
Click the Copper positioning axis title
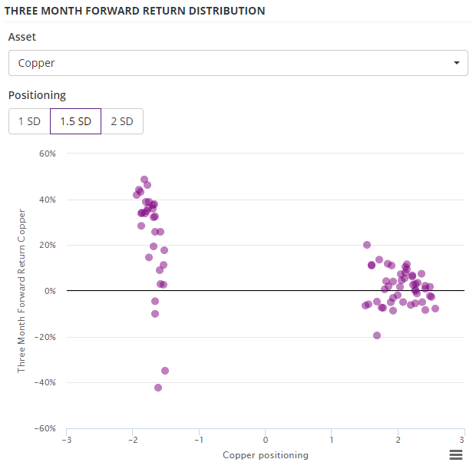tap(266, 454)
